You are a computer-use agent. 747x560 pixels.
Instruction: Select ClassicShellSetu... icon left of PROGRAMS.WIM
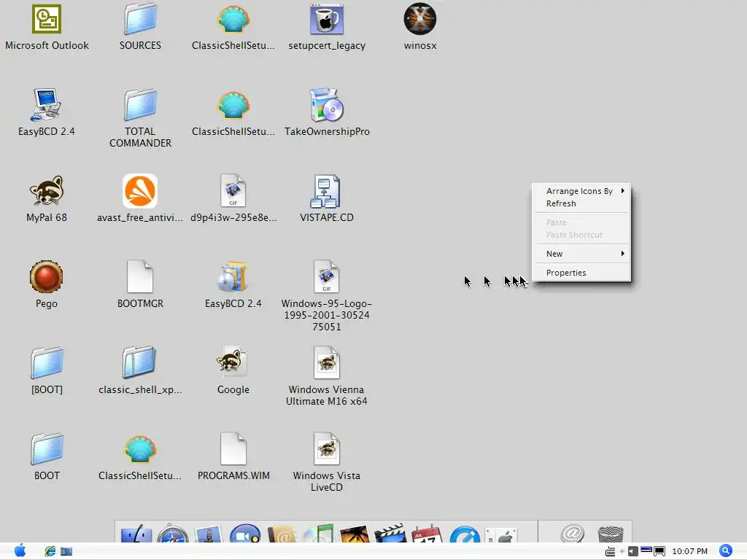click(x=139, y=449)
